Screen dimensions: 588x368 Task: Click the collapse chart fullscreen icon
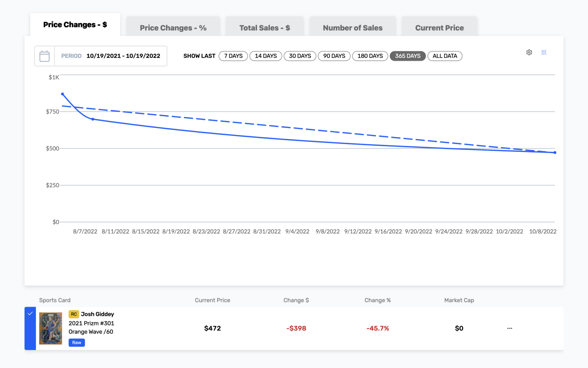(544, 52)
